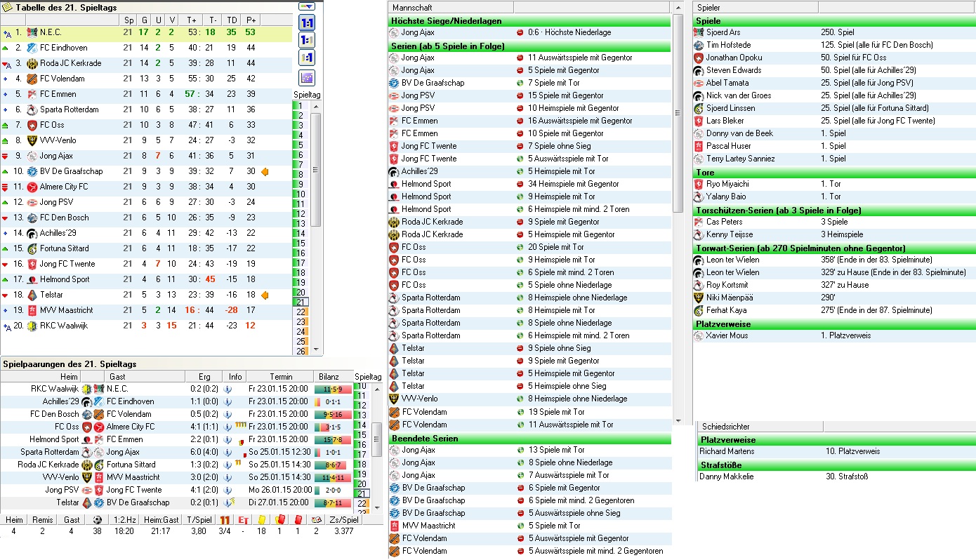
Task: Select 'Xavier Mous' with '1. Platzverweis'
Action: tap(834, 335)
